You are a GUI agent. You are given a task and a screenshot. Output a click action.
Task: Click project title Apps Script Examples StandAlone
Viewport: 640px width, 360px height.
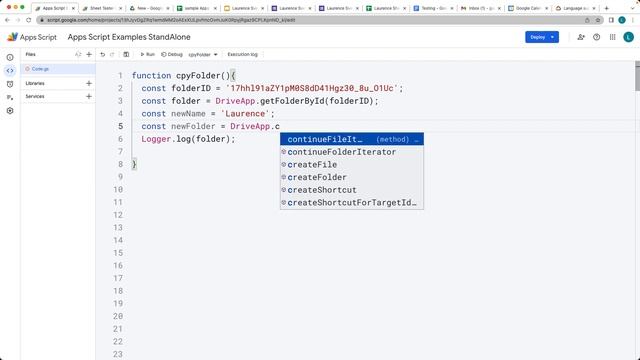pos(129,37)
